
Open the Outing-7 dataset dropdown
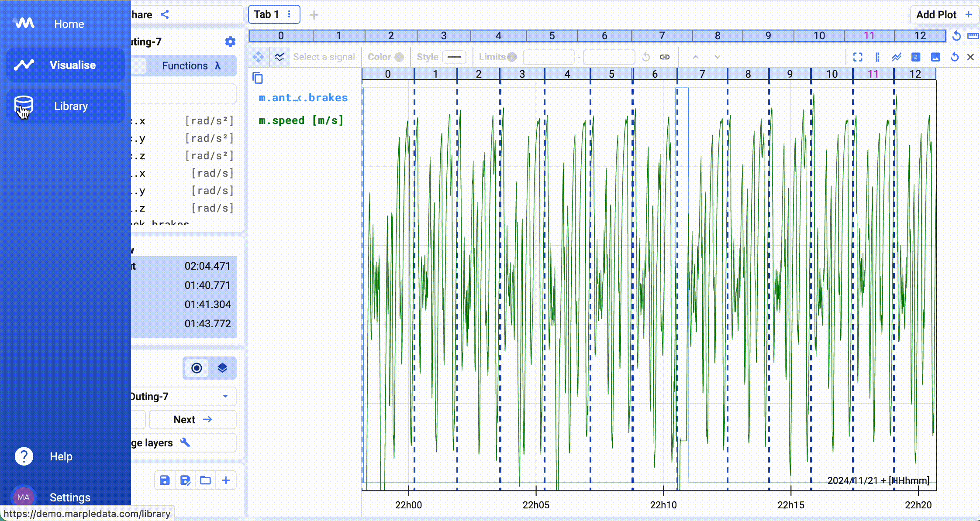tap(183, 396)
